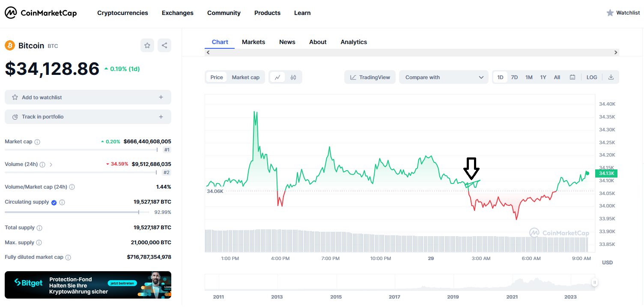Screen dimensions: 644x308
Task: Open the Community menu
Action: [224, 13]
